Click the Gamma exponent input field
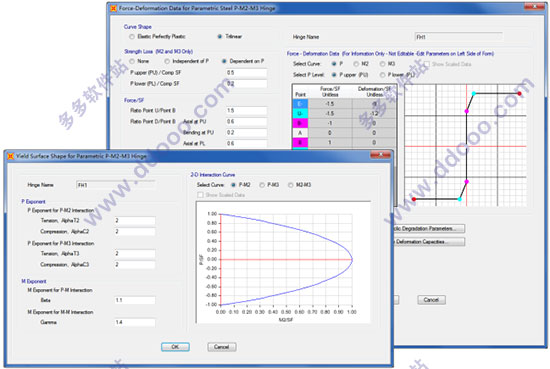The image size is (550, 369). point(135,322)
